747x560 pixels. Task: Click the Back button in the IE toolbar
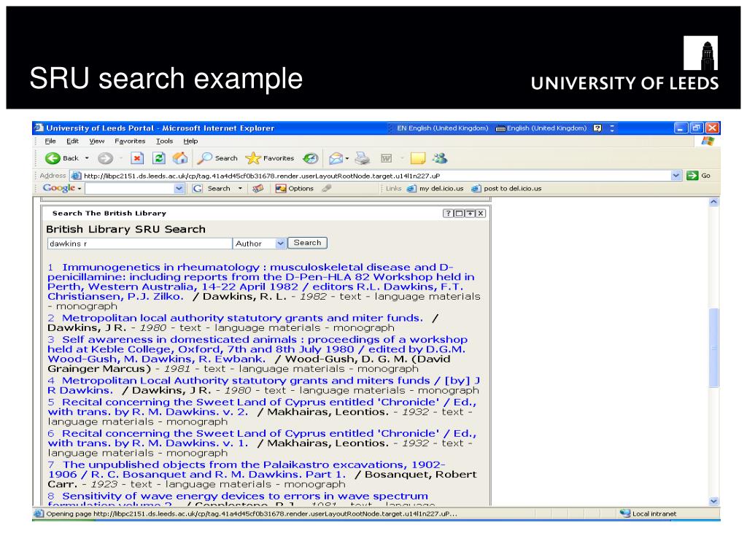click(x=61, y=158)
